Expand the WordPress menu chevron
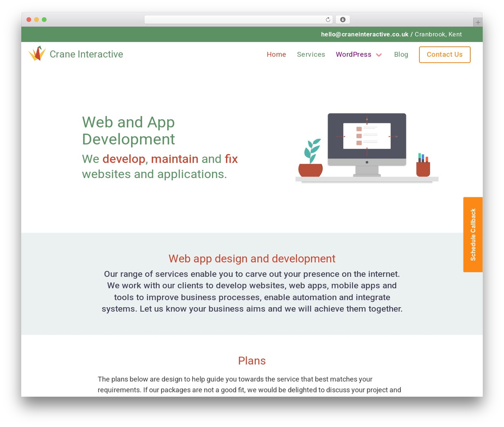Screen dimensions: 504x427 (x=379, y=55)
